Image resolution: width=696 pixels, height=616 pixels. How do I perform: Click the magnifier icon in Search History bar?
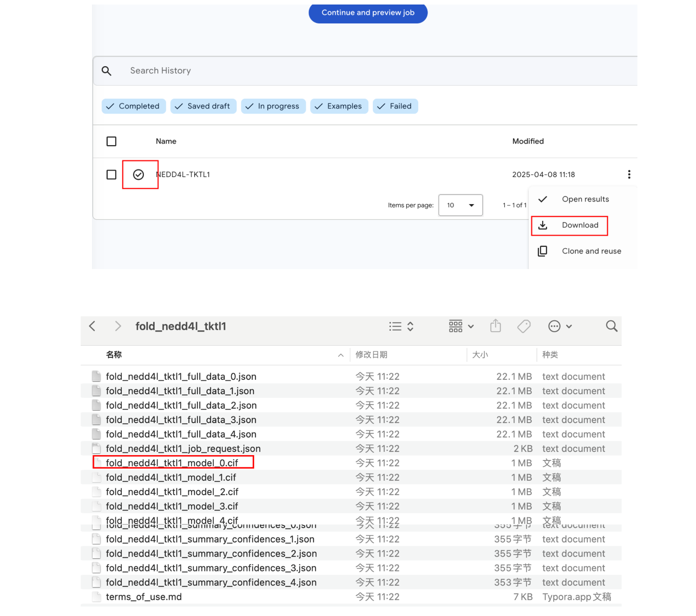(106, 71)
